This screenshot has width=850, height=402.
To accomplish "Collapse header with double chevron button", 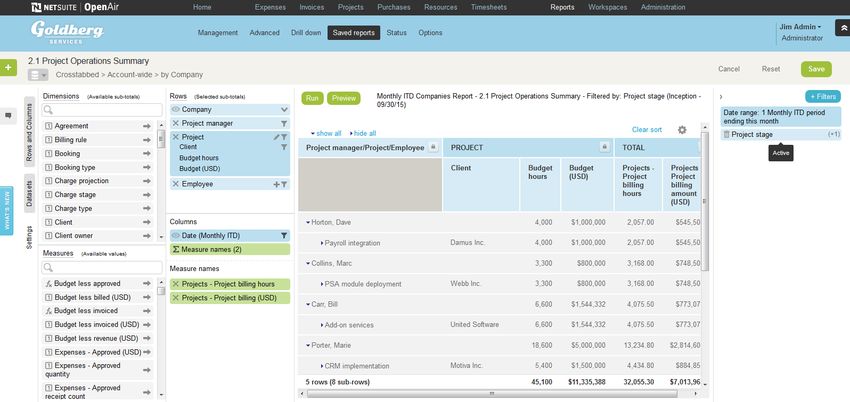I will pos(843,28).
